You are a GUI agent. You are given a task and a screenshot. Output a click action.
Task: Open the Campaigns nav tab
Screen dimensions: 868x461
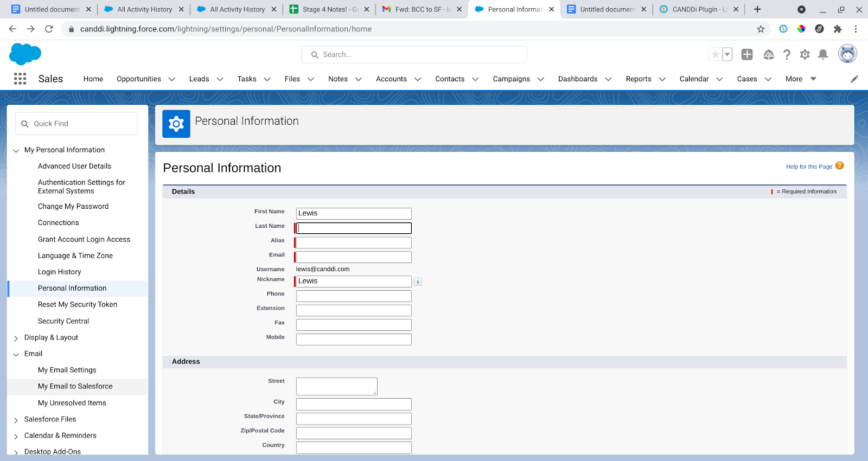click(x=511, y=79)
